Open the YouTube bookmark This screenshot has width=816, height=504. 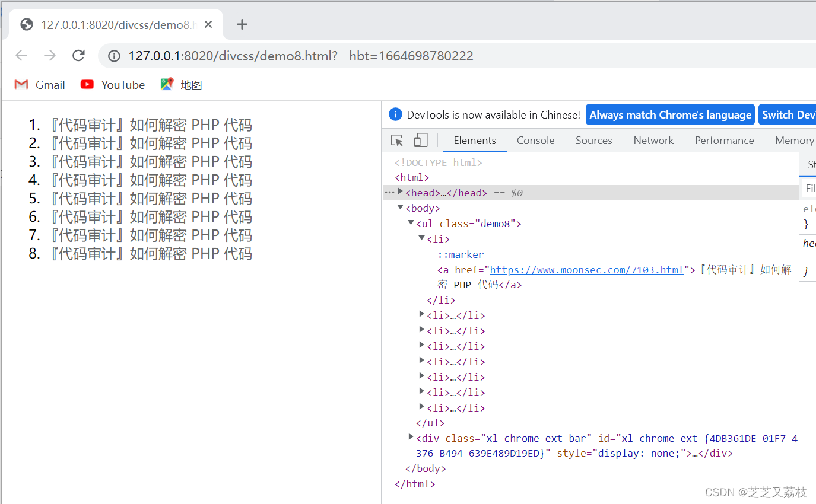[x=113, y=85]
